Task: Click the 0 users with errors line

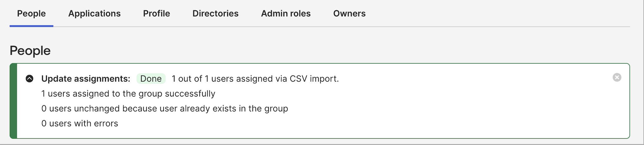Action: (80, 123)
